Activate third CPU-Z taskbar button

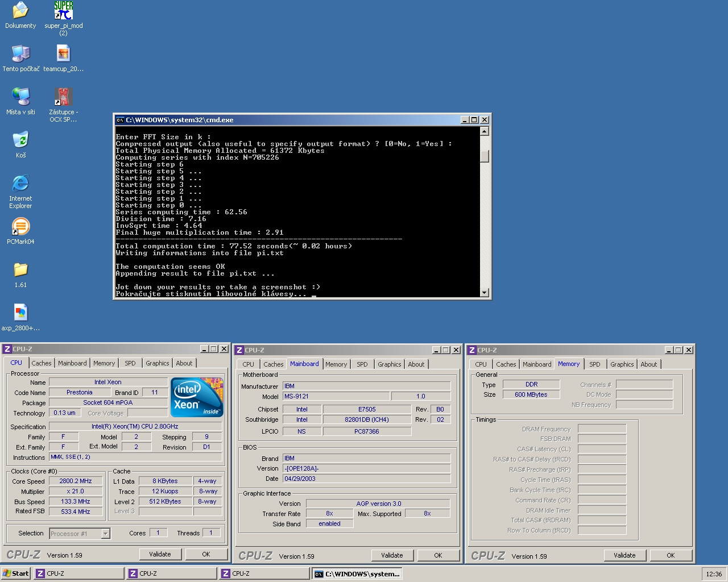coord(264,573)
